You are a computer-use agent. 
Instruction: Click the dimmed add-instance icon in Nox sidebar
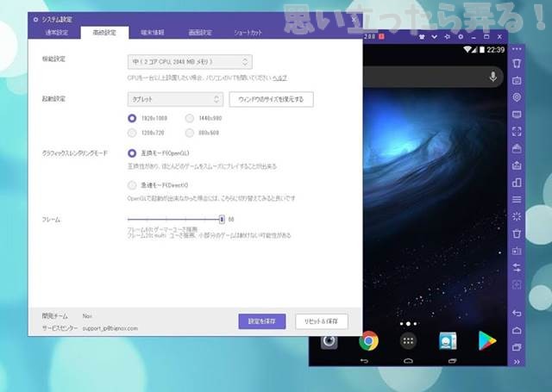[517, 284]
